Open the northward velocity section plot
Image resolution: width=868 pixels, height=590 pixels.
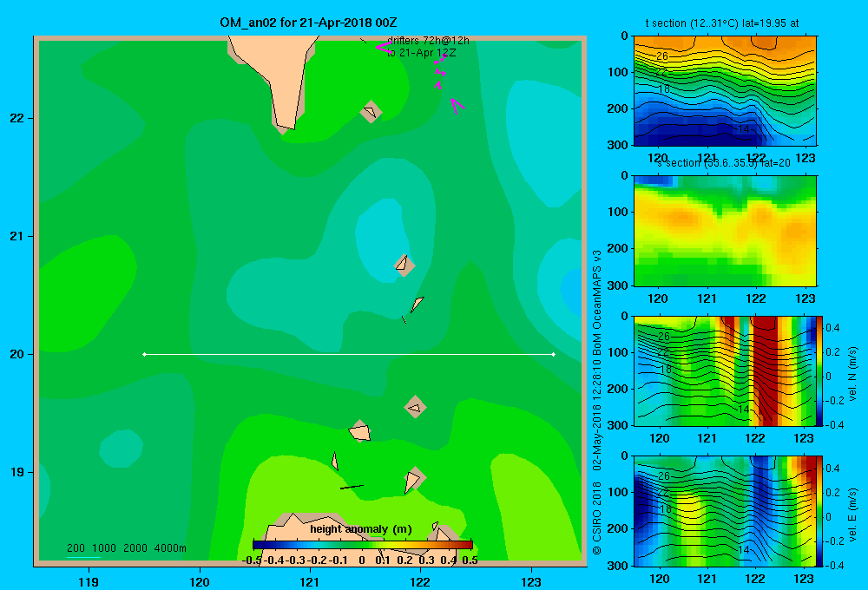(725, 370)
